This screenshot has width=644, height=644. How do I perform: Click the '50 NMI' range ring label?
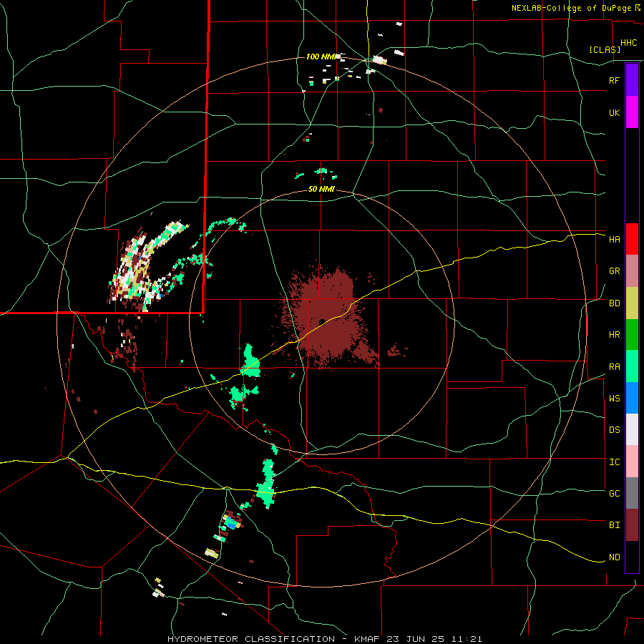coord(321,190)
